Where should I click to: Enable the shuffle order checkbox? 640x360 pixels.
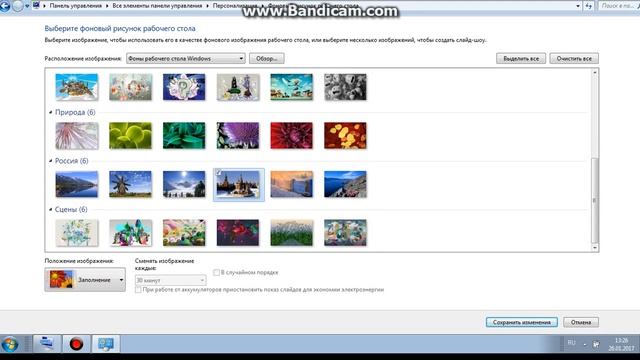216,272
